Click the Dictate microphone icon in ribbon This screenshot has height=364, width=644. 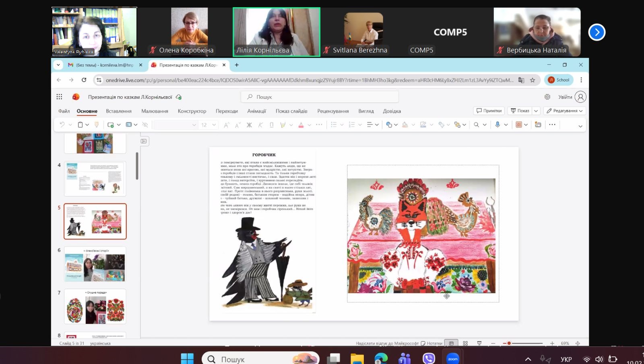[497, 125]
